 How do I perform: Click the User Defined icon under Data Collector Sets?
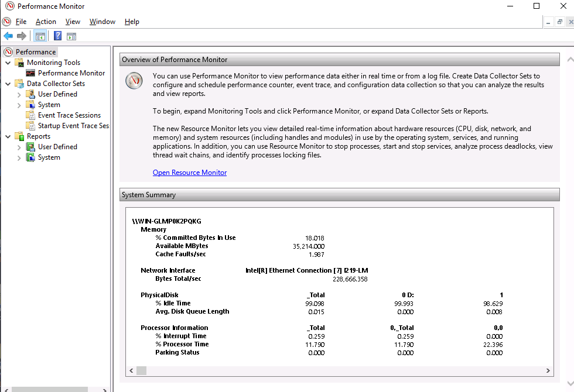[x=30, y=94]
